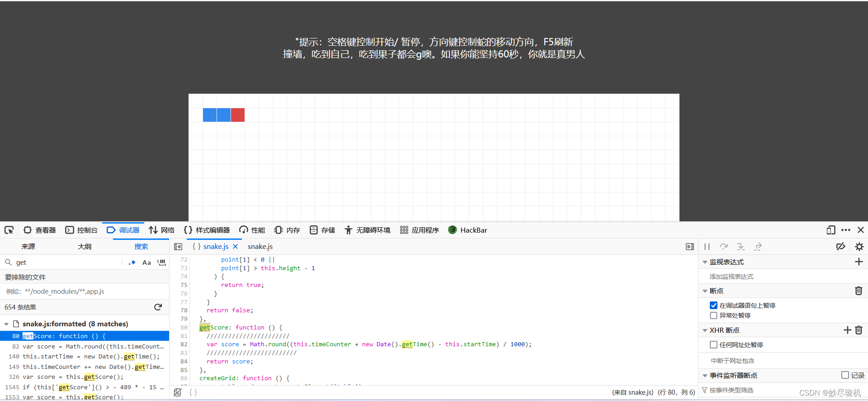This screenshot has height=401, width=868.
Task: Open the 内存 memory tab
Action: click(287, 230)
